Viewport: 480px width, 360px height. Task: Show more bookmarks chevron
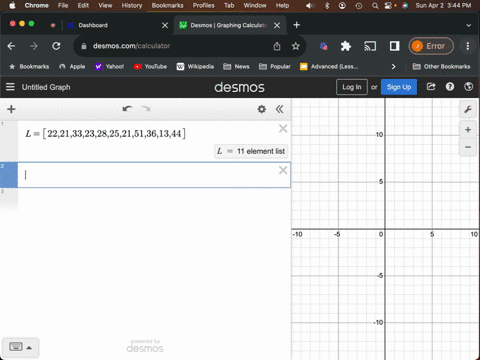tap(393, 66)
